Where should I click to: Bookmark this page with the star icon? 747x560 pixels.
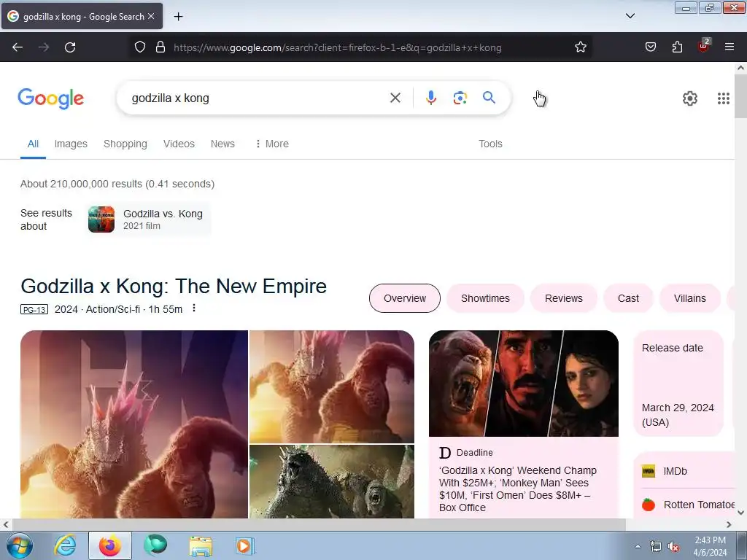[x=580, y=47]
